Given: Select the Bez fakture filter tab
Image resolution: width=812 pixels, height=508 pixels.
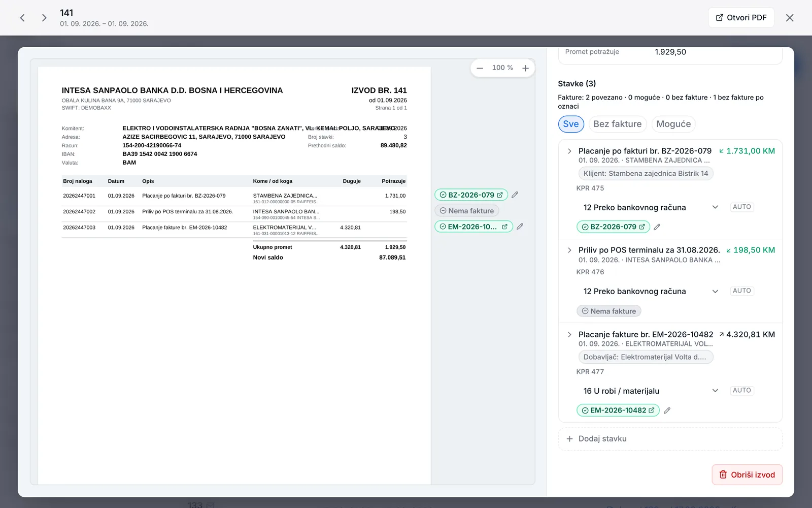Looking at the screenshot, I should point(617,124).
